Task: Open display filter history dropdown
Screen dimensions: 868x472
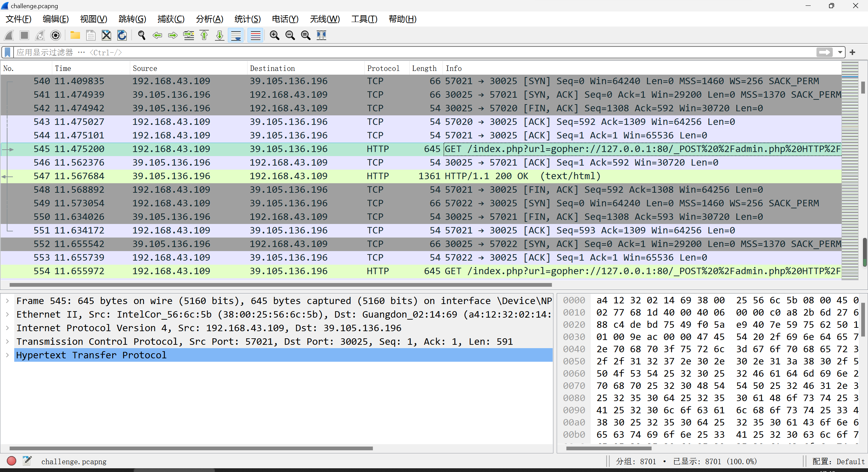Action: tap(840, 52)
